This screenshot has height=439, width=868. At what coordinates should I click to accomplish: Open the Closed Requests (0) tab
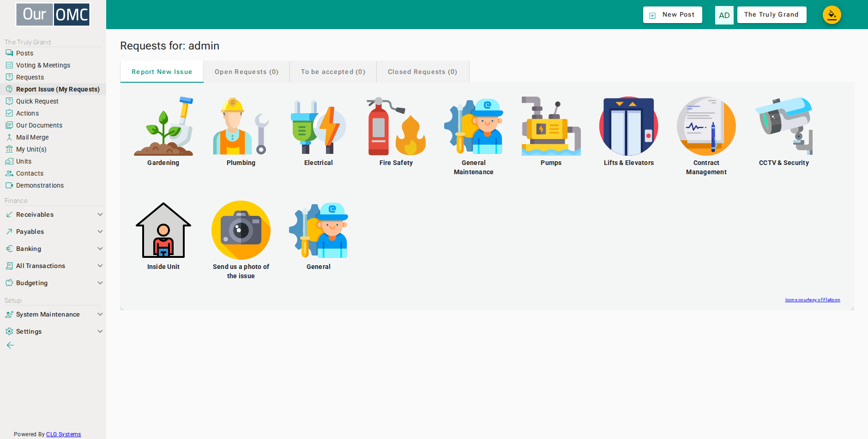[422, 72]
